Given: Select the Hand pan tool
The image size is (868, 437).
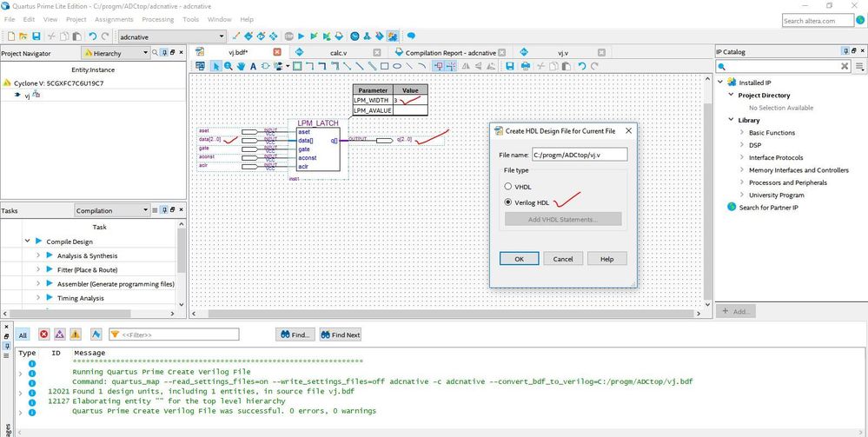Looking at the screenshot, I should pyautogui.click(x=241, y=66).
